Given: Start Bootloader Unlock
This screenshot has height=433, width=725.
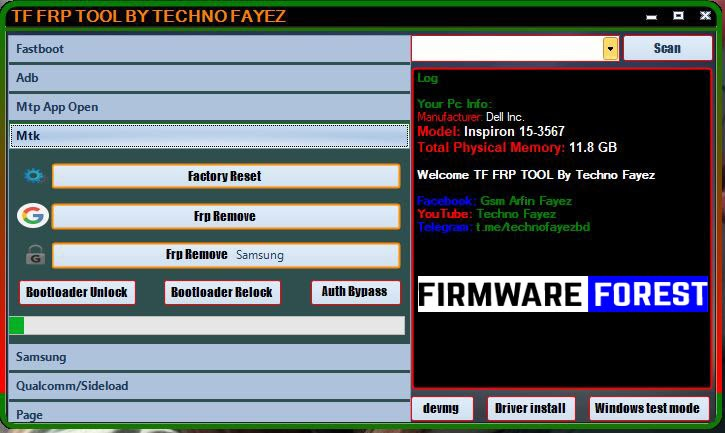Looking at the screenshot, I should tap(77, 292).
